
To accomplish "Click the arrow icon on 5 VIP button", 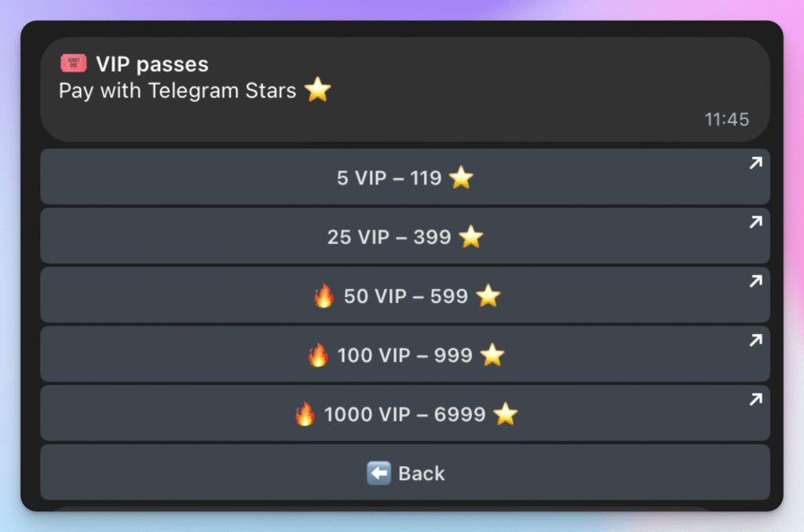I will click(x=755, y=163).
